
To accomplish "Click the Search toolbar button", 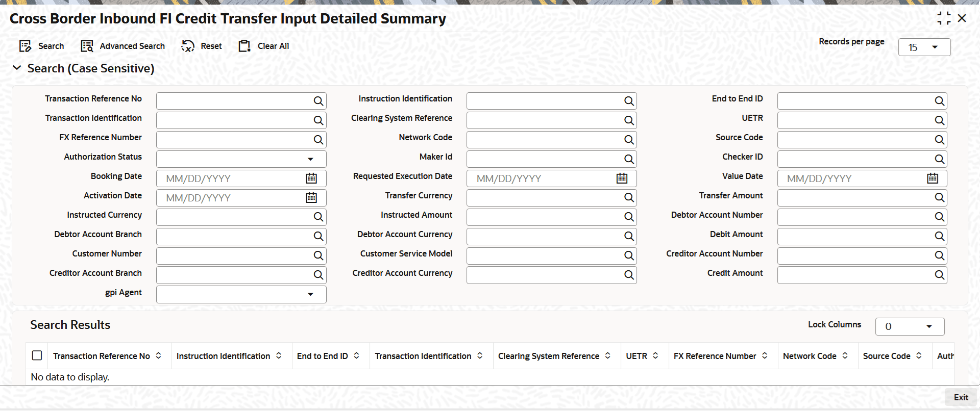I will click(x=41, y=46).
